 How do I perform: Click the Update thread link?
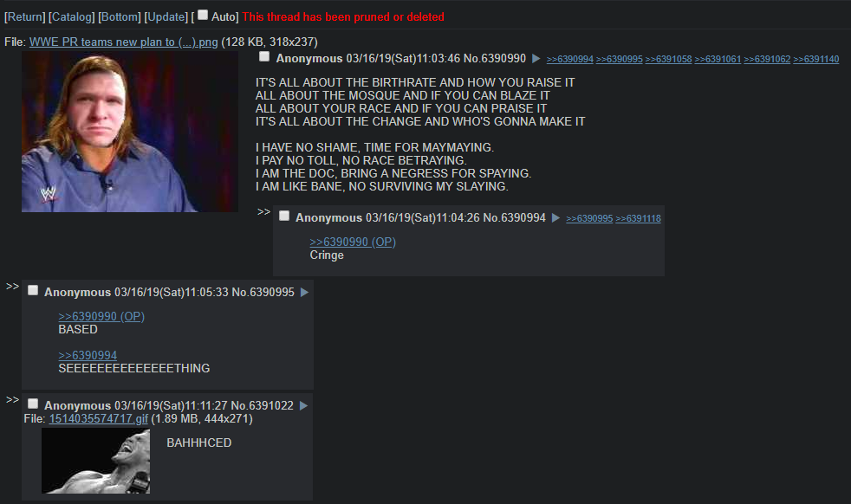(166, 16)
